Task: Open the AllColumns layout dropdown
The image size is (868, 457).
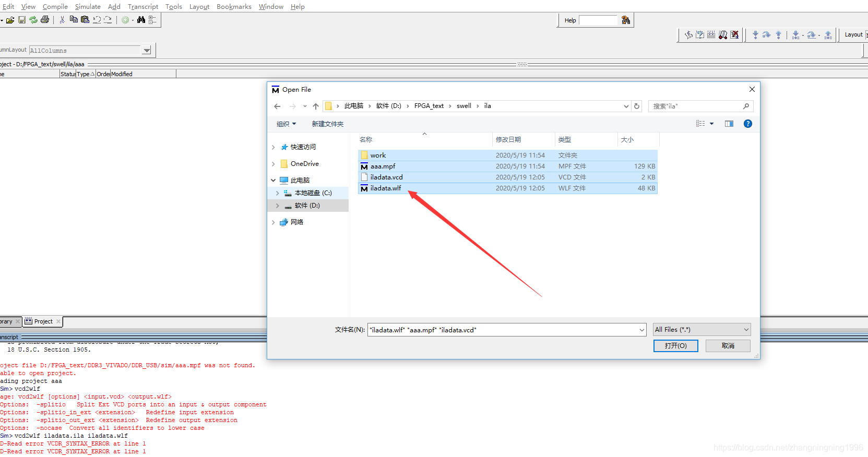Action: 147,51
